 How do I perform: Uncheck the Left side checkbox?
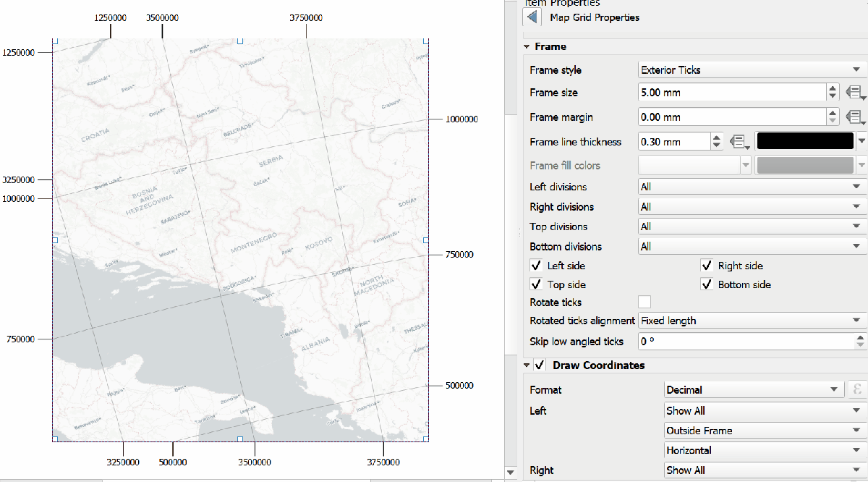[536, 266]
